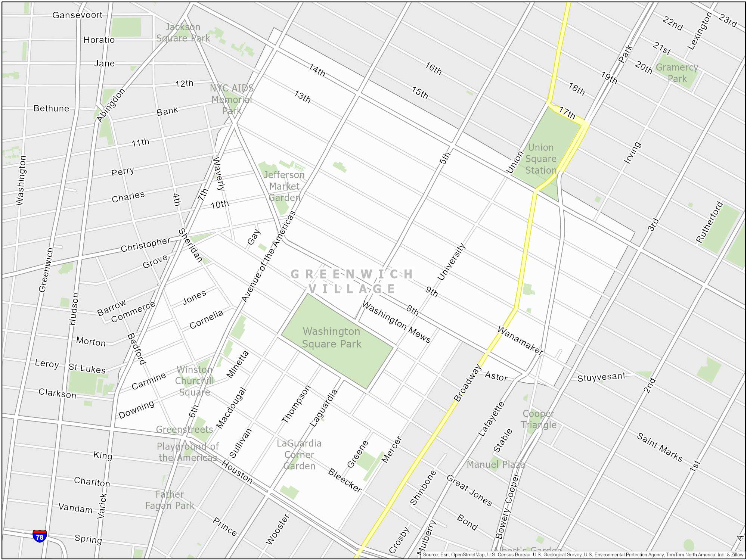Select the Manuel Plaza label
The height and width of the screenshot is (560, 747).
496,464
